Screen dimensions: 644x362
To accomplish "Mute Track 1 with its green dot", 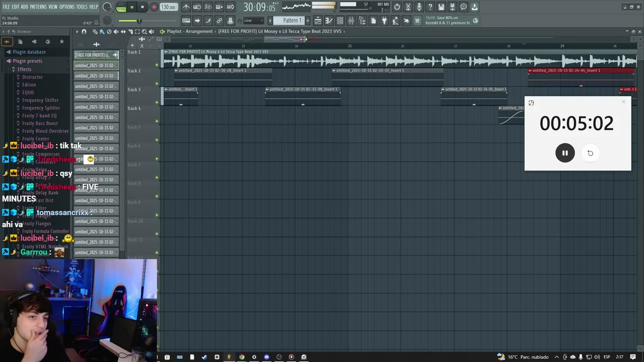I will click(157, 65).
